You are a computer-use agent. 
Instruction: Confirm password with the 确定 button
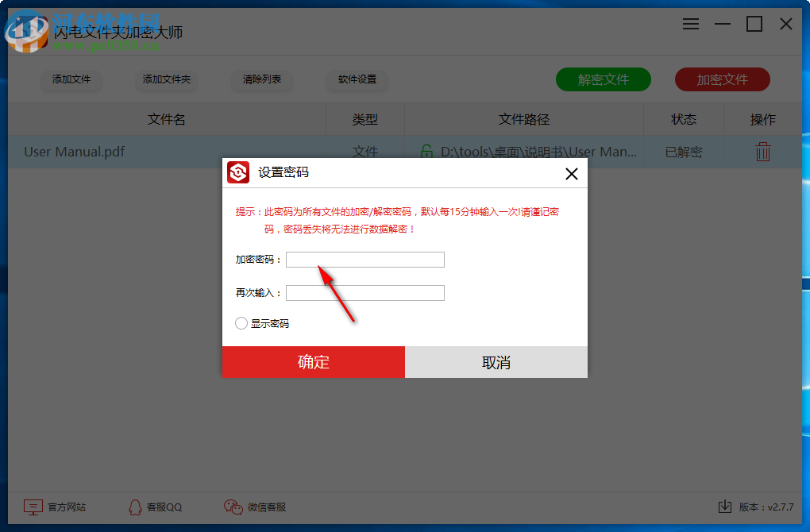pyautogui.click(x=313, y=361)
